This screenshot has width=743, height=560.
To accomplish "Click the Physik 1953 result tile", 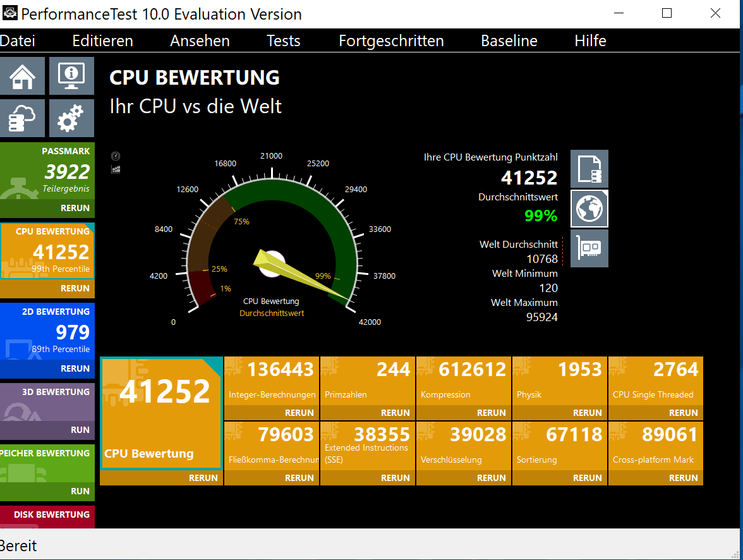I will (x=560, y=381).
